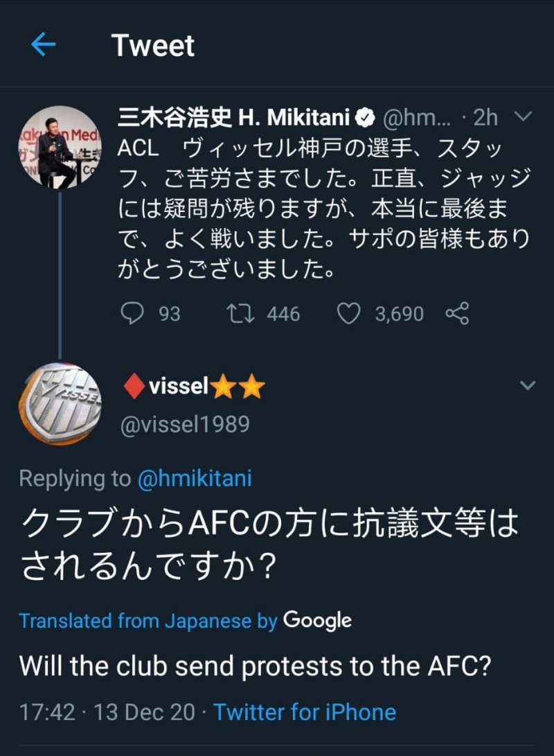Click the vissel display name
Viewport: 554px width, 756px height.
pyautogui.click(x=179, y=387)
